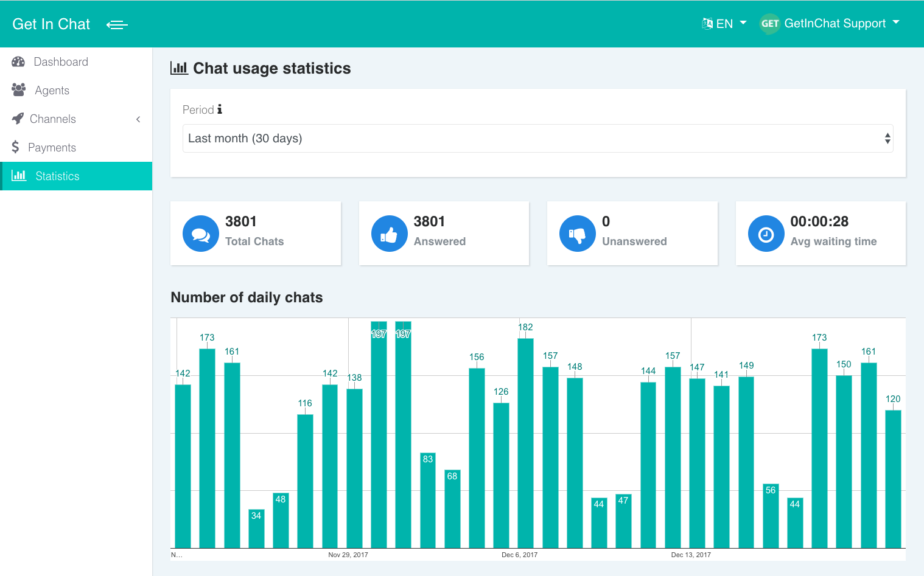Viewport: 924px width, 576px height.
Task: Click the Payments dollar icon
Action: (16, 147)
